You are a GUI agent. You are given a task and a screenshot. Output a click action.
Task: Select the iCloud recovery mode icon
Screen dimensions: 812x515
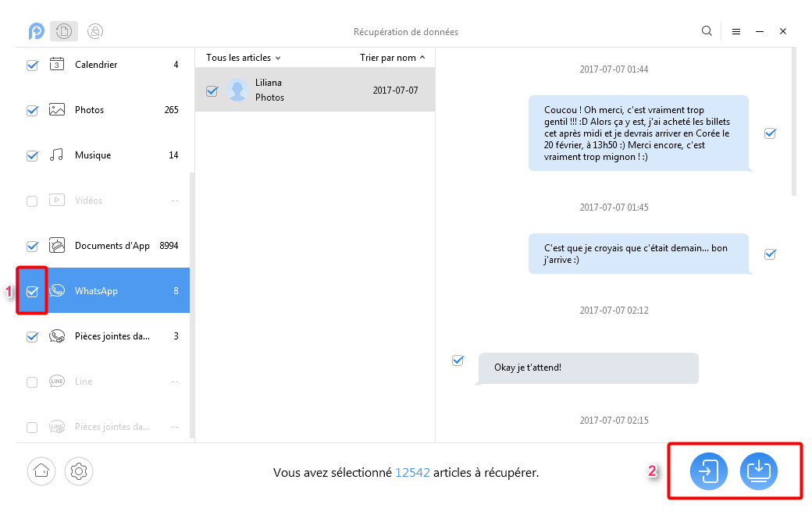[95, 31]
